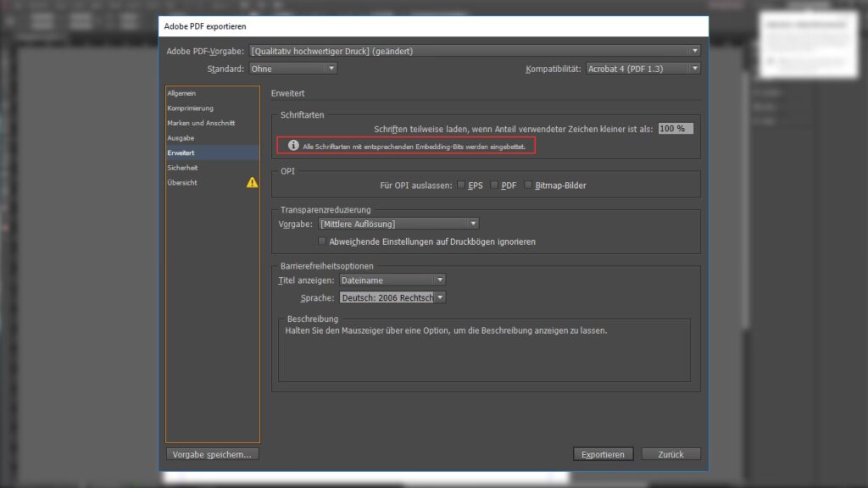Screen dimensions: 868x488
Task: Open the Sprache dropdown
Action: pos(392,297)
